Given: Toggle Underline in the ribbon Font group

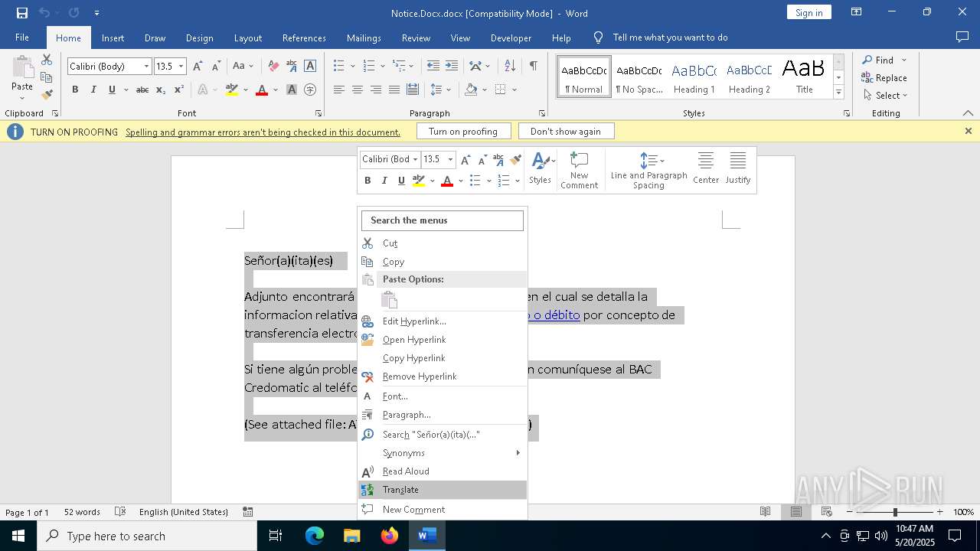Looking at the screenshot, I should pos(112,90).
